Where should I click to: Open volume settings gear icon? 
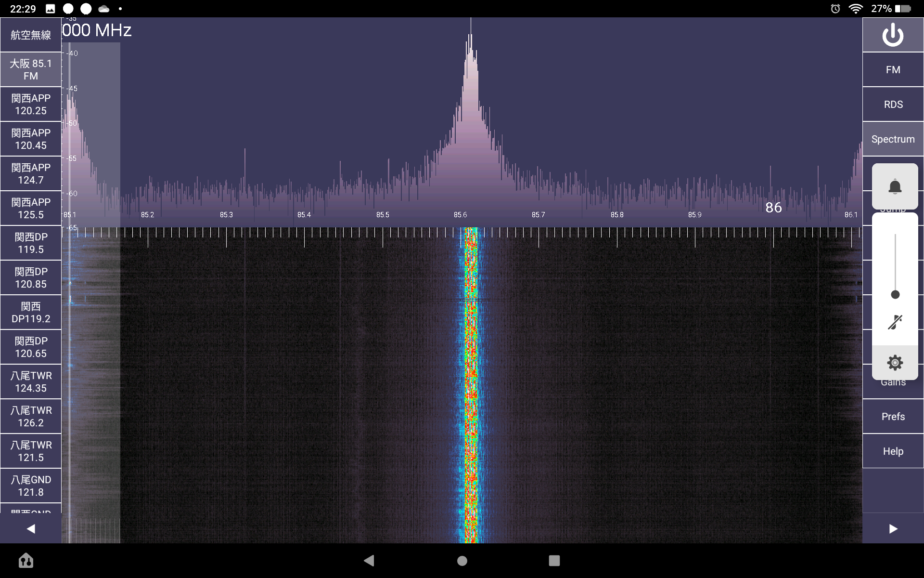895,363
